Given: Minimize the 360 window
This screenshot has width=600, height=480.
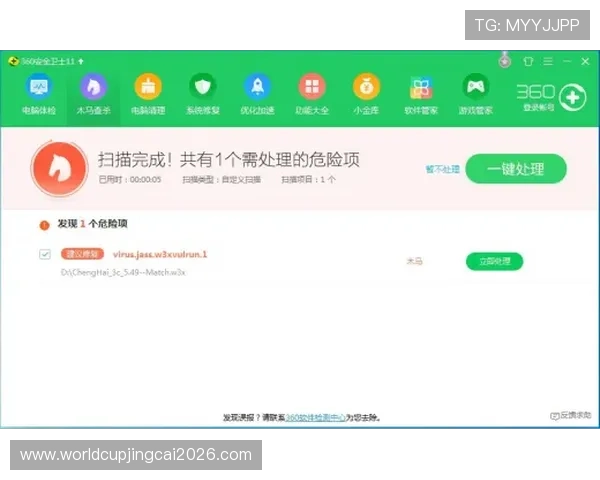Looking at the screenshot, I should [567, 61].
